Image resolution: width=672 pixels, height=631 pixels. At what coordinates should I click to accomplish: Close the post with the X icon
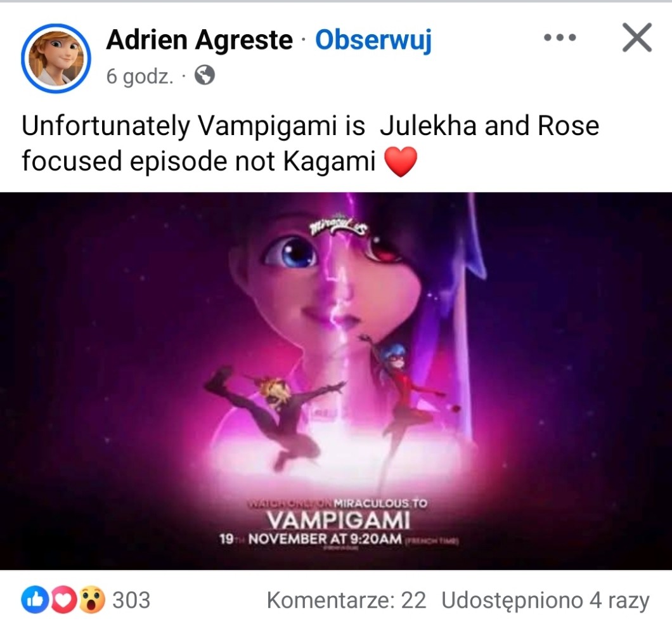pyautogui.click(x=637, y=37)
